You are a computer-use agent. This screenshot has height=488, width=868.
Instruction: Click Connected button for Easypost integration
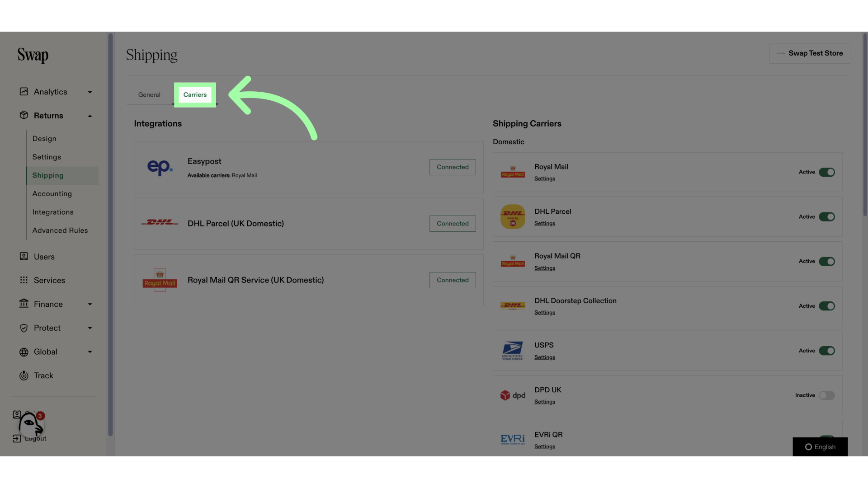coord(453,167)
